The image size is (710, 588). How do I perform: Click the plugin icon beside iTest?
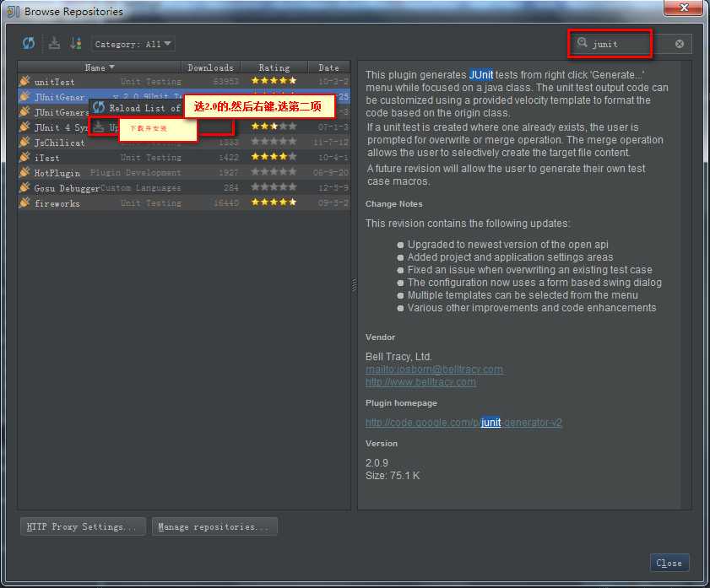(x=24, y=158)
